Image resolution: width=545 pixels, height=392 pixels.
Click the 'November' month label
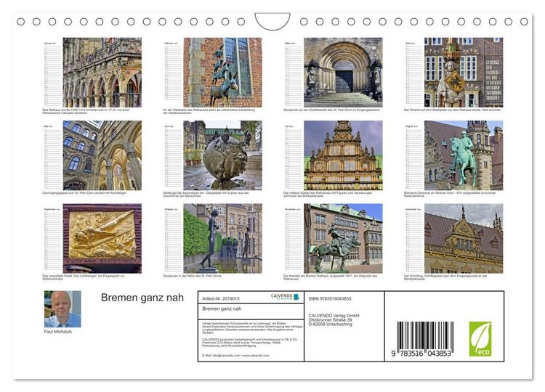point(293,209)
